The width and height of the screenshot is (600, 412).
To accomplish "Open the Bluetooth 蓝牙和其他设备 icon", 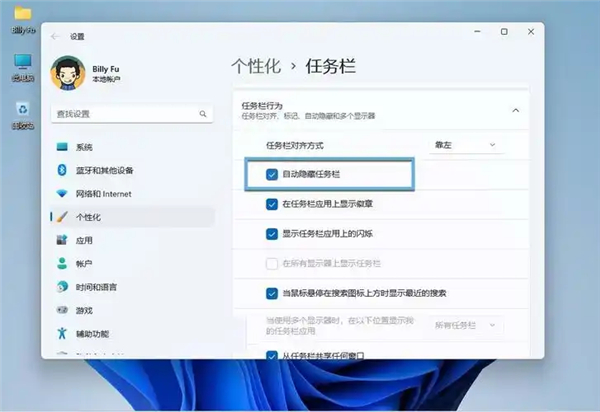I will (62, 170).
